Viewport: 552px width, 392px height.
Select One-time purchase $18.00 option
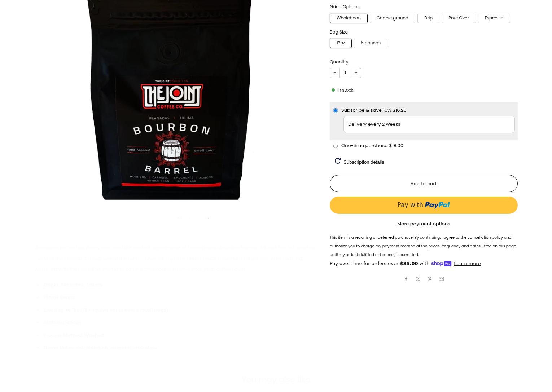tap(336, 146)
